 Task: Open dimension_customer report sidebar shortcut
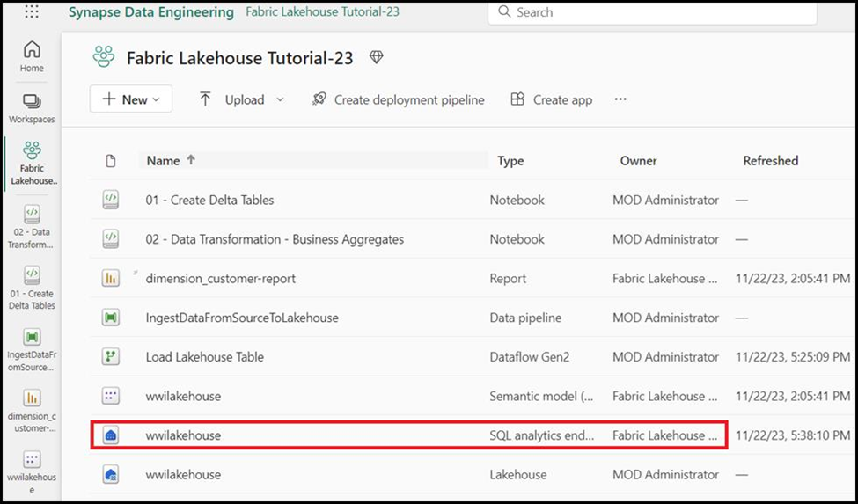(32, 411)
